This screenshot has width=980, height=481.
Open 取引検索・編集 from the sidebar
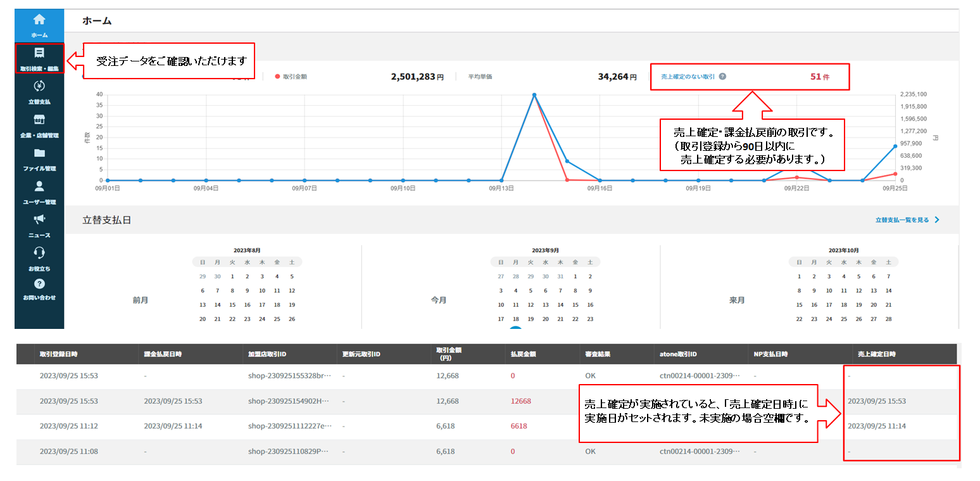39,53
